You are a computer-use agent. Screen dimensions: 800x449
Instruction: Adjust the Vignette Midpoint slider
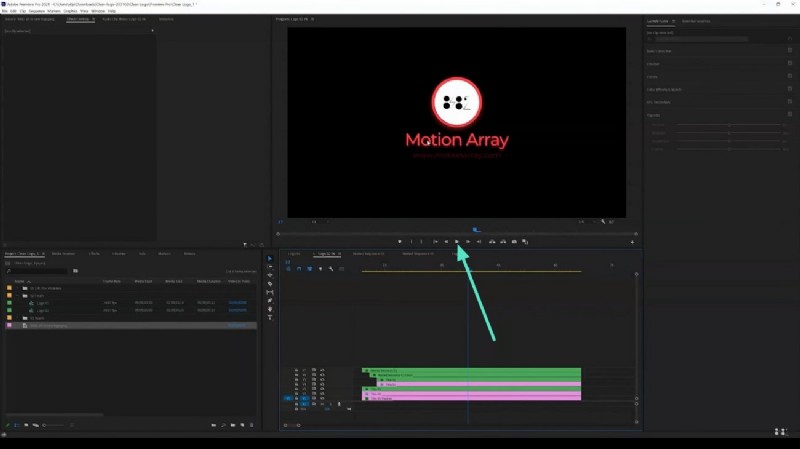[x=730, y=133]
